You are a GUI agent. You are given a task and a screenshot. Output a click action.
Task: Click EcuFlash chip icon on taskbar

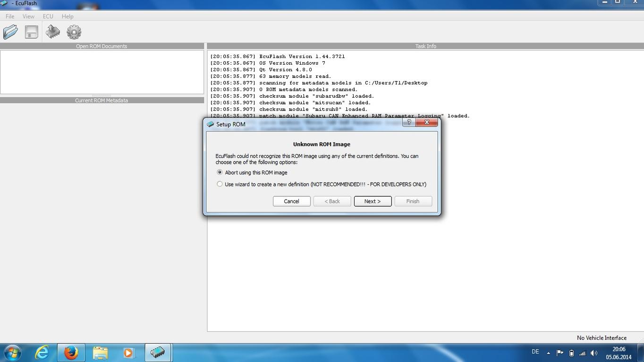pyautogui.click(x=157, y=353)
